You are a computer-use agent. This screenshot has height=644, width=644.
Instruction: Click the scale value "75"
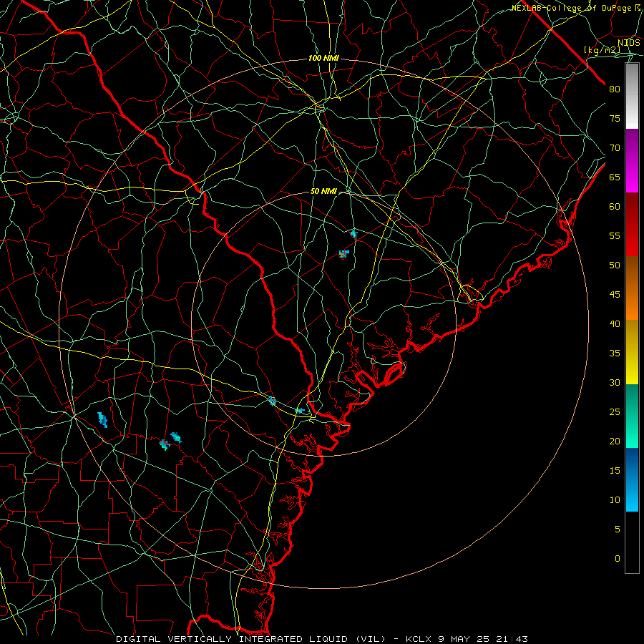click(x=615, y=119)
